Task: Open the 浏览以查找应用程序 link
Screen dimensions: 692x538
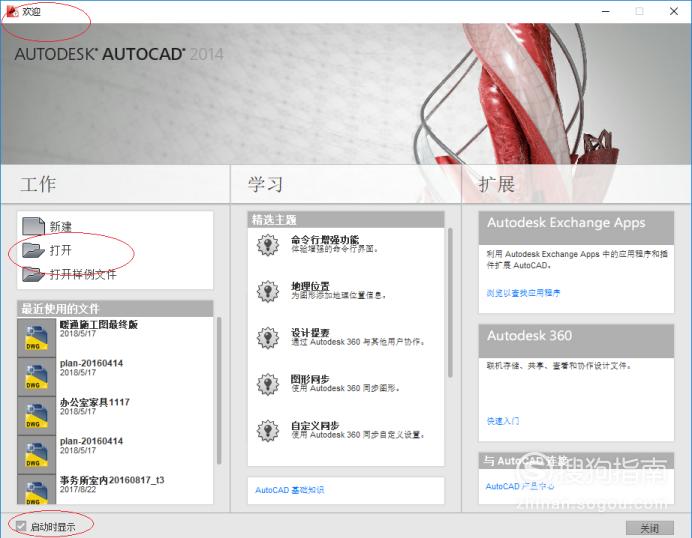Action: [x=523, y=293]
